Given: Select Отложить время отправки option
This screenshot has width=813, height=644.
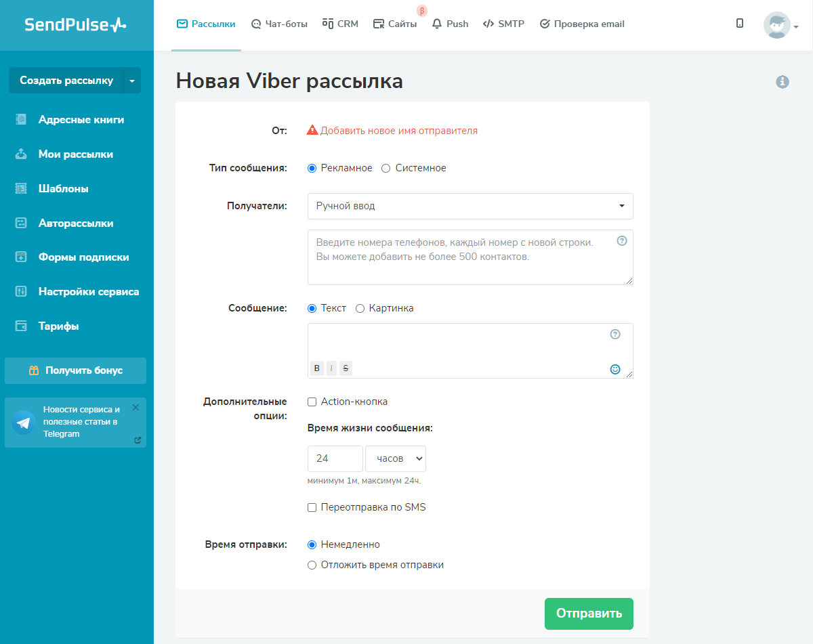Looking at the screenshot, I should 312,565.
